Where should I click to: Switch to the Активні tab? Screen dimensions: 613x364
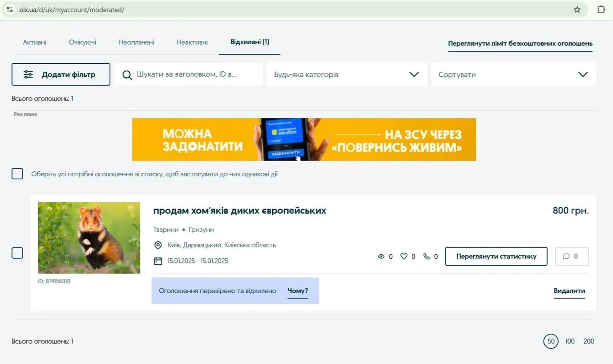tap(35, 42)
